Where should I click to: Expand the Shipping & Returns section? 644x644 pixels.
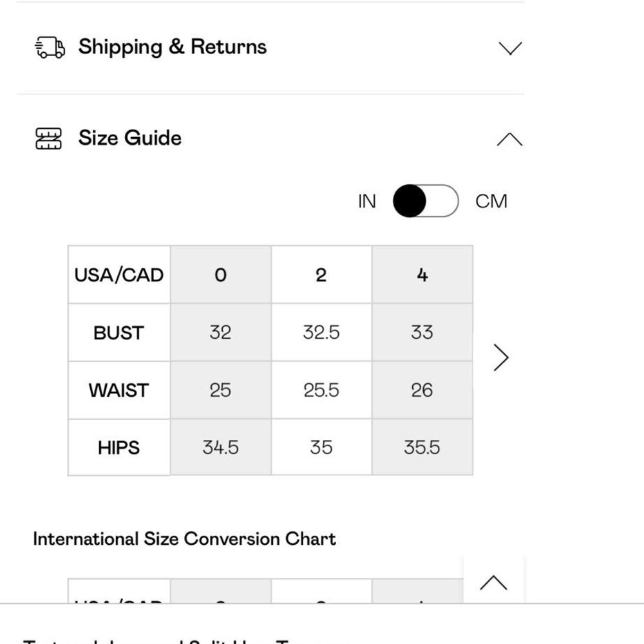coord(509,48)
